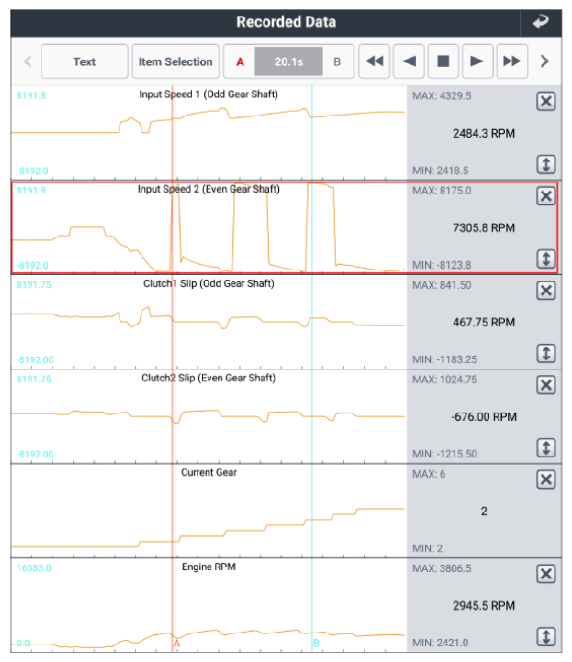This screenshot has width=572, height=662.
Task: Remove the Clutch2 Slip graph
Action: point(546,385)
